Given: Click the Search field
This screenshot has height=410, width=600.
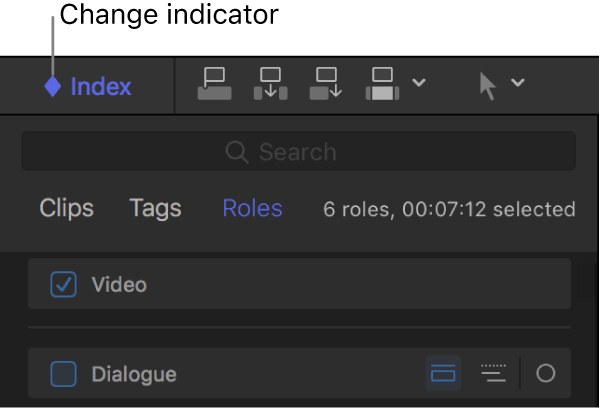Looking at the screenshot, I should coord(298,152).
